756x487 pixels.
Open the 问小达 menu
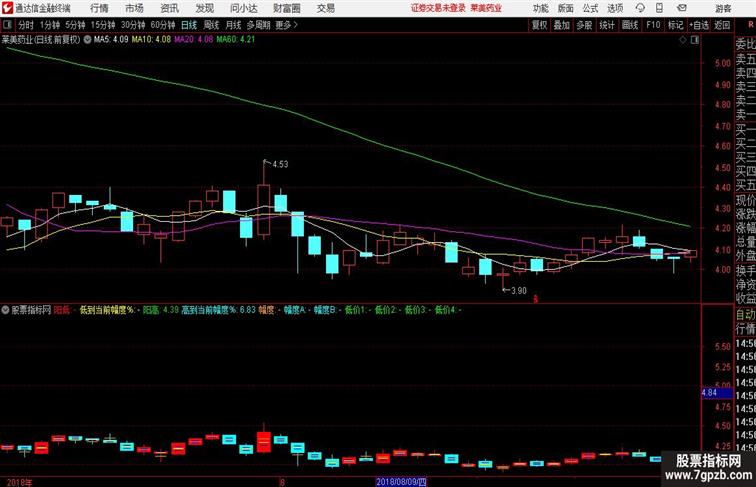[243, 8]
